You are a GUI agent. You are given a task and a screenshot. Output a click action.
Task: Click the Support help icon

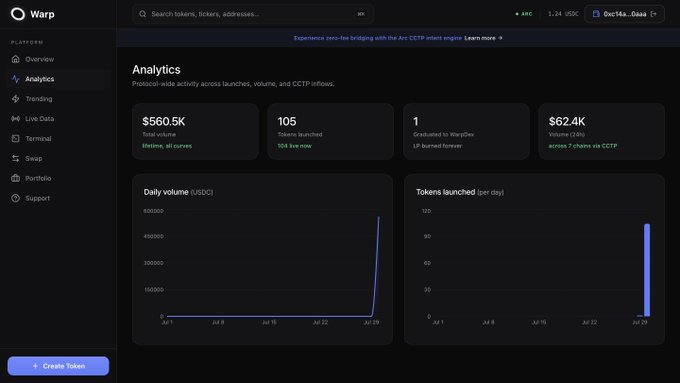(x=16, y=198)
